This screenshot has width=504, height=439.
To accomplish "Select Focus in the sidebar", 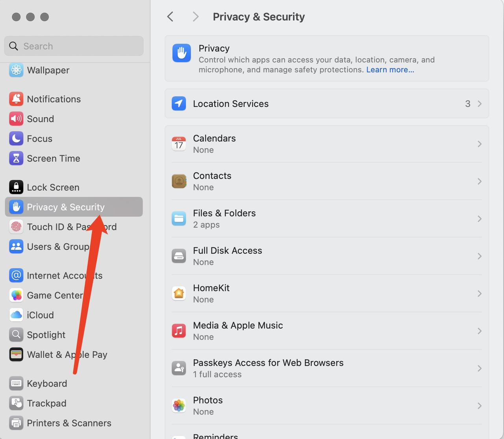I will (x=74, y=138).
